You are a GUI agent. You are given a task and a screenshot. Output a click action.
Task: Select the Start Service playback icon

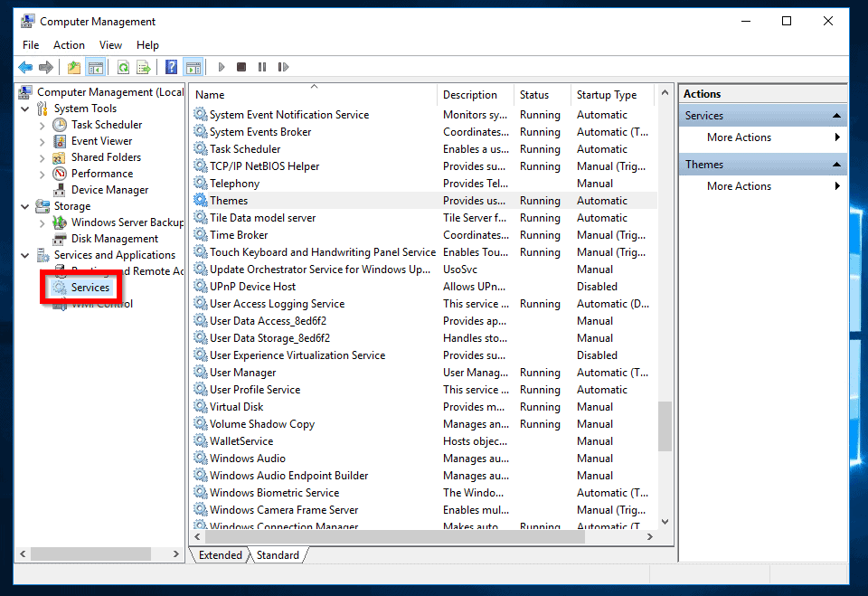click(222, 67)
